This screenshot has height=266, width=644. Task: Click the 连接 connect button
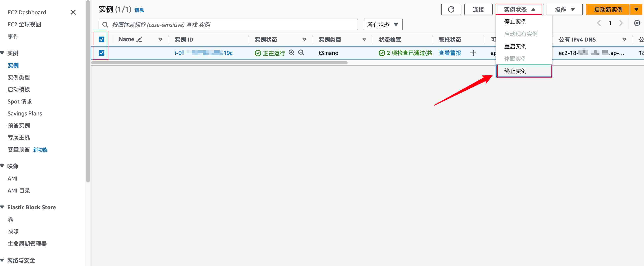[478, 9]
